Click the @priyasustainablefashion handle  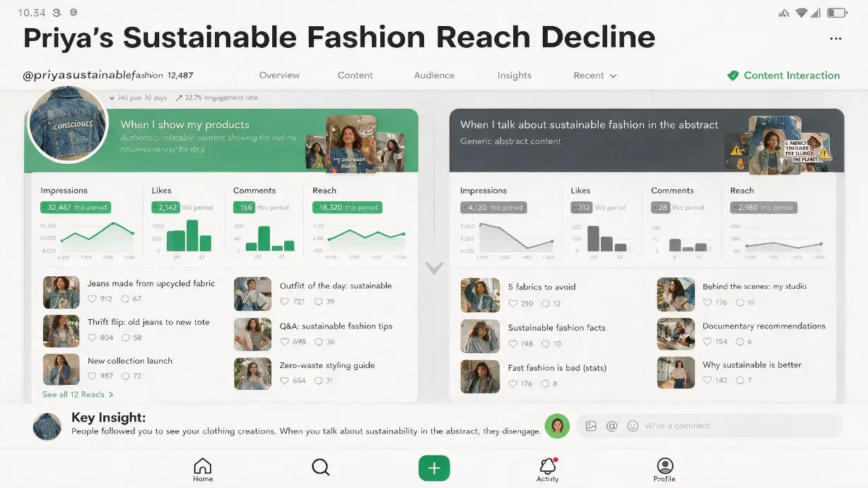click(x=93, y=76)
